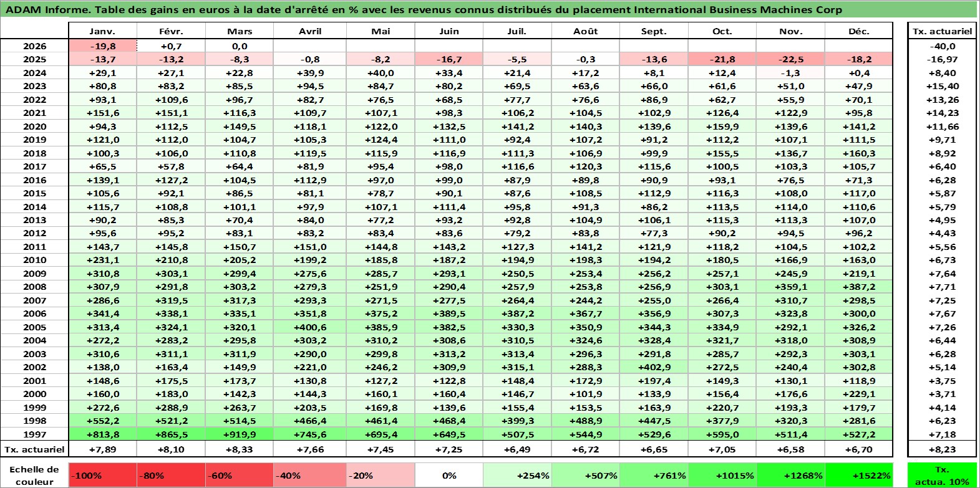Click the +8,33 Mars actuarial rate
Screen dimensions: 980x488
(240, 449)
